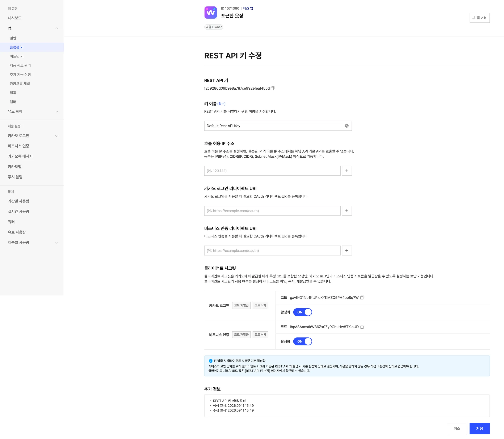The image size is (504, 439).
Task: Click the 포근한 옷장 app name
Action: [232, 16]
